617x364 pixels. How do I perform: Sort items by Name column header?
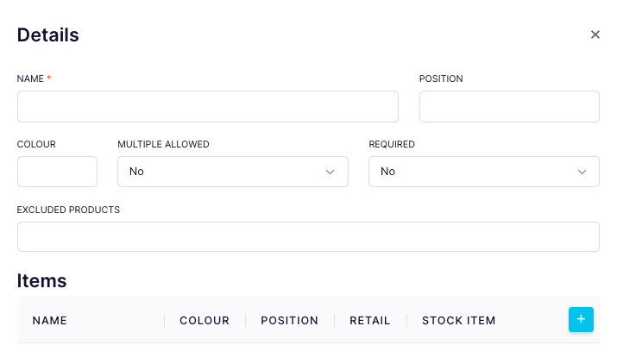click(x=49, y=320)
